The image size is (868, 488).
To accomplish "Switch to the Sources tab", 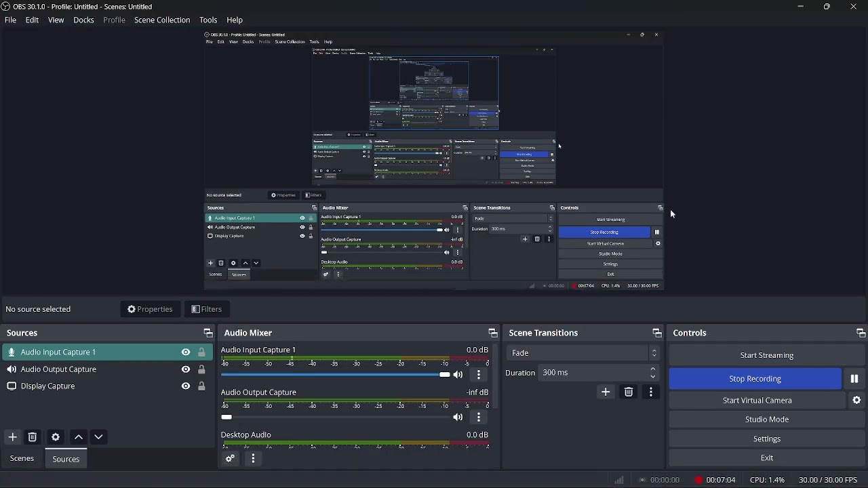I will (66, 459).
